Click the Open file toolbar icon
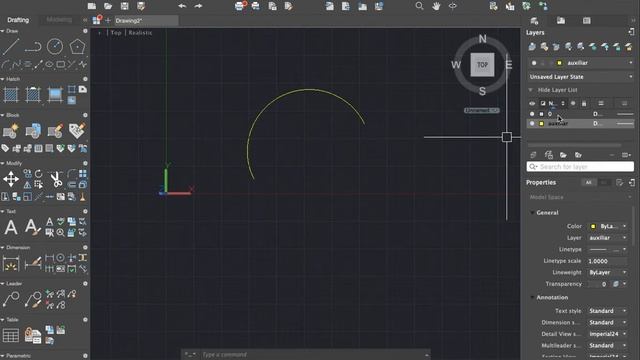 pos(108,6)
